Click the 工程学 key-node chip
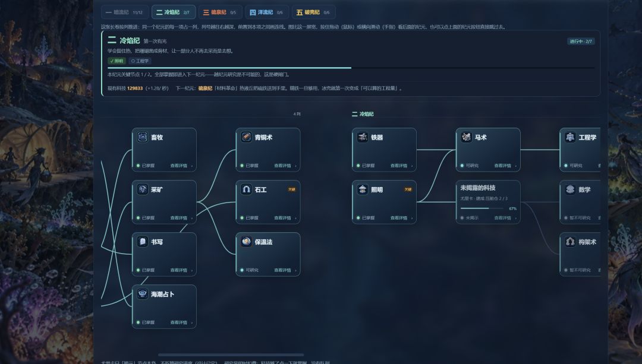 point(140,61)
